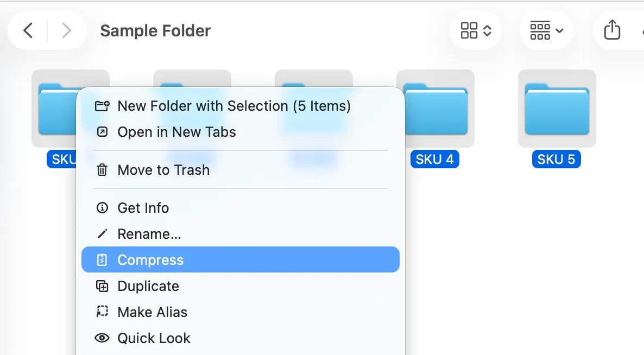Click the share icon in the toolbar
Screen dimensions: 644x355
[x=612, y=30]
